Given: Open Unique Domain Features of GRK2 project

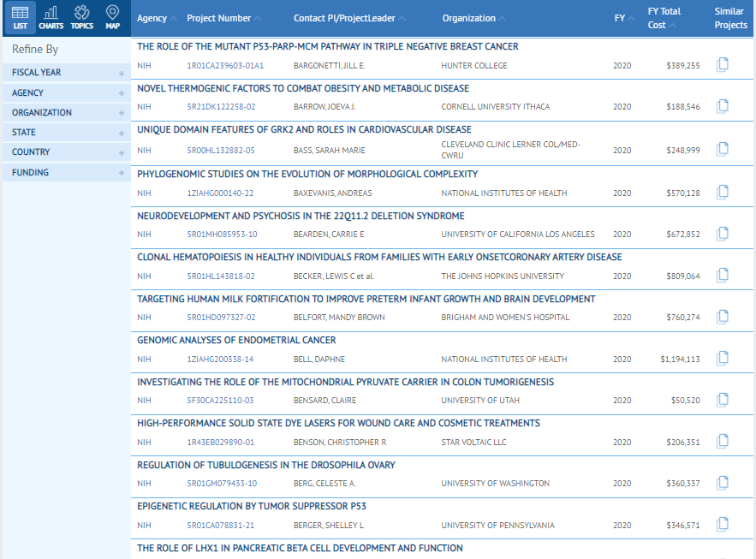Looking at the screenshot, I should pos(304,129).
